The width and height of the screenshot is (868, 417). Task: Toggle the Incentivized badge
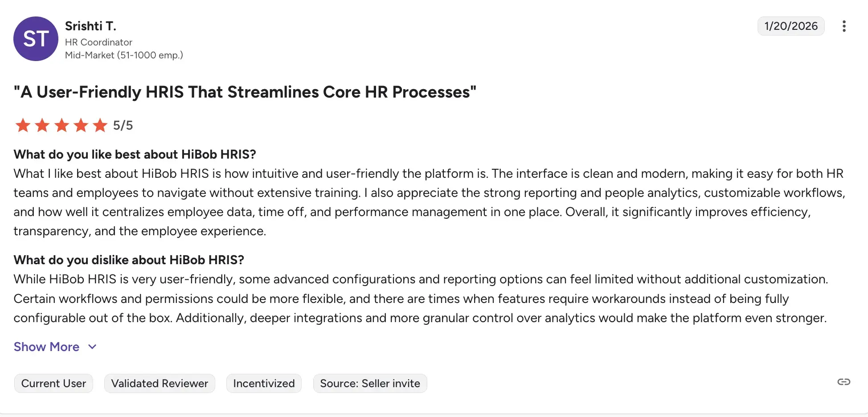coord(263,383)
